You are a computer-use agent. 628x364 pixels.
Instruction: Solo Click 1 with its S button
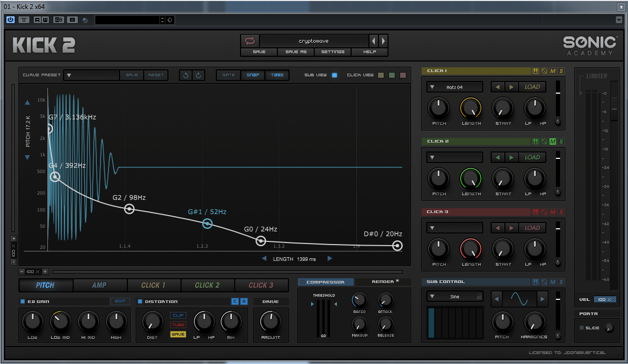[561, 71]
